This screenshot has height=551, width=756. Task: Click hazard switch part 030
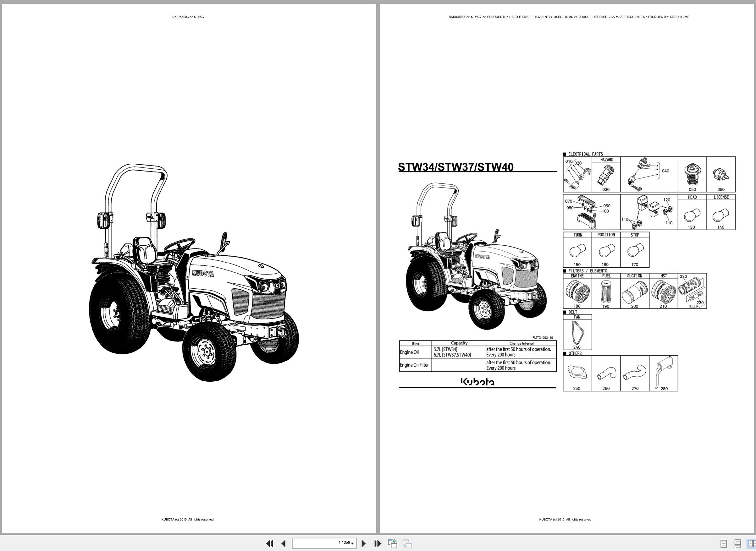606,174
